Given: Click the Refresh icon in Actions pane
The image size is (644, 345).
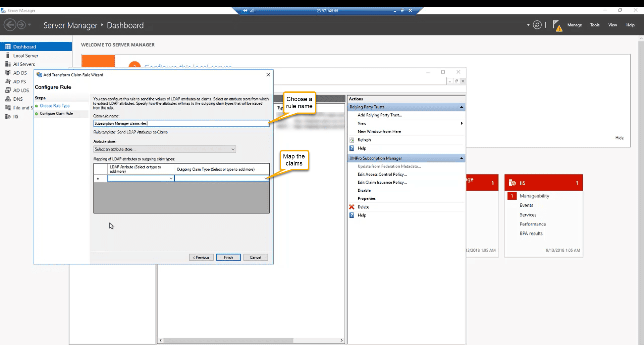Looking at the screenshot, I should click(352, 140).
